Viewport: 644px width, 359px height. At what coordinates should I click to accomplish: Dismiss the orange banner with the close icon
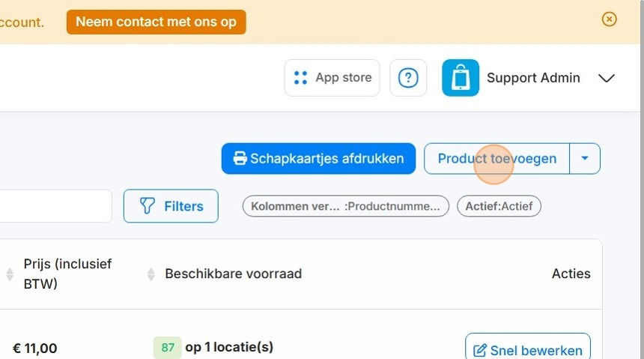pyautogui.click(x=609, y=19)
